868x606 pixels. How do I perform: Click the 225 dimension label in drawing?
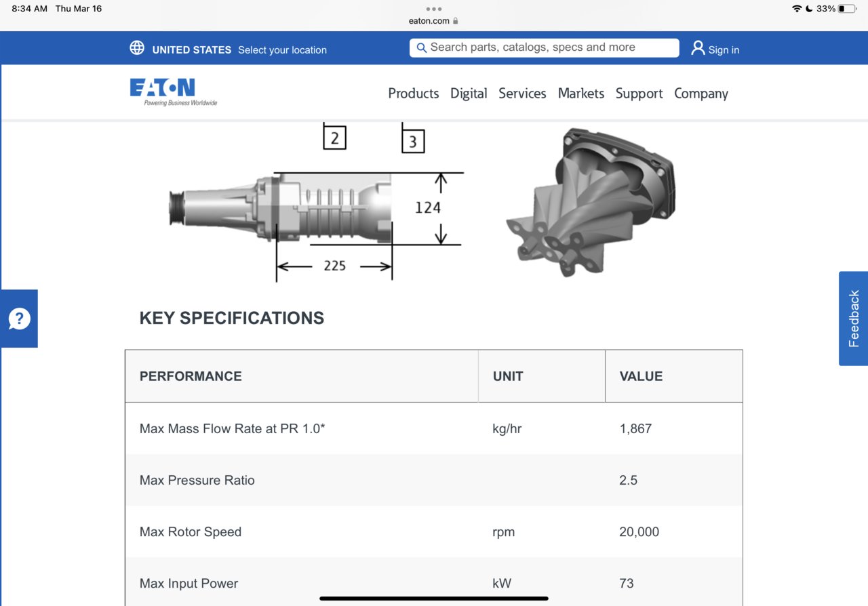[x=334, y=266]
